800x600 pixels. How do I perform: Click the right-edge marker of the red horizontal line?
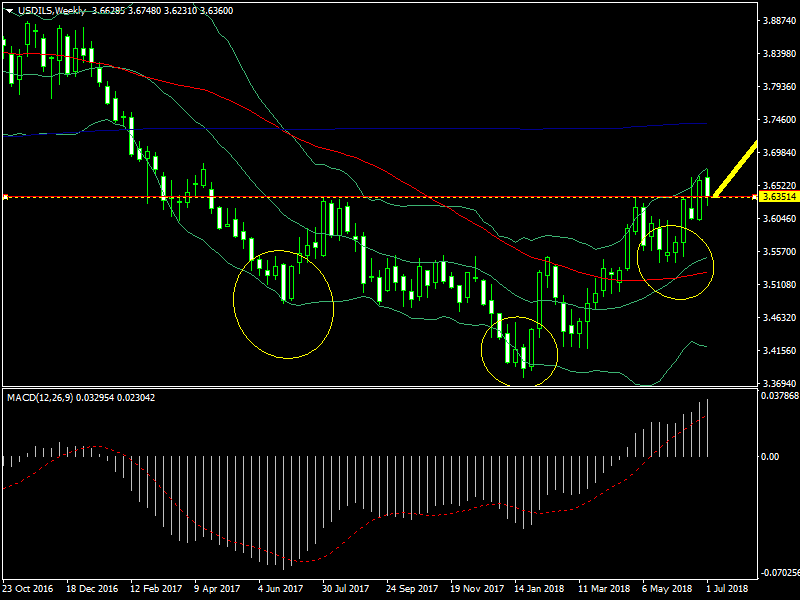tap(752, 197)
